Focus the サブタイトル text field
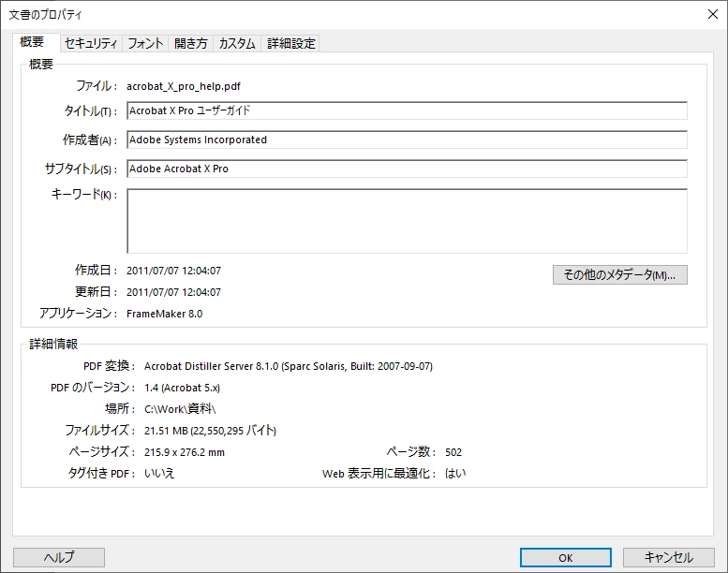Screen dimensions: 728x573 coord(407,169)
